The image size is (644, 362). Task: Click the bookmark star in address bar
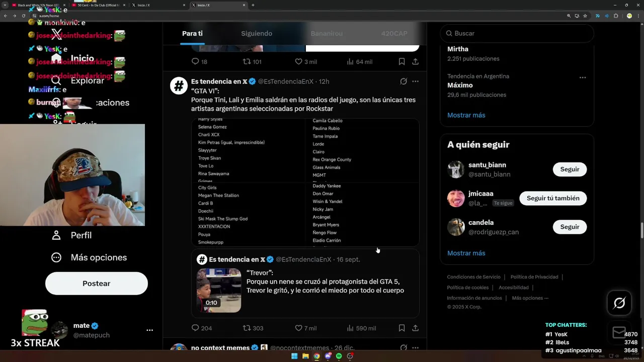pos(585,16)
